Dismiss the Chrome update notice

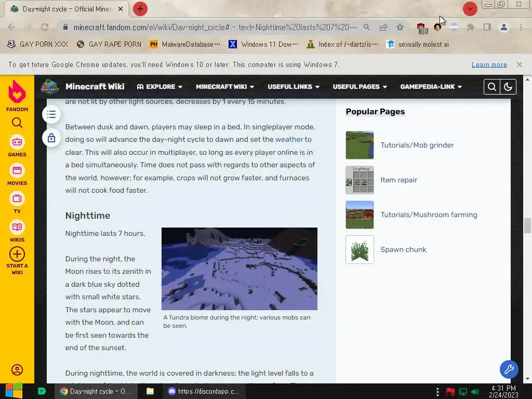pos(519,64)
